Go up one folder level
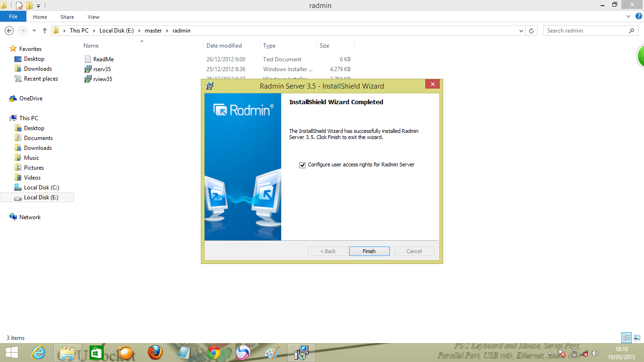This screenshot has width=644, height=362. point(45,31)
